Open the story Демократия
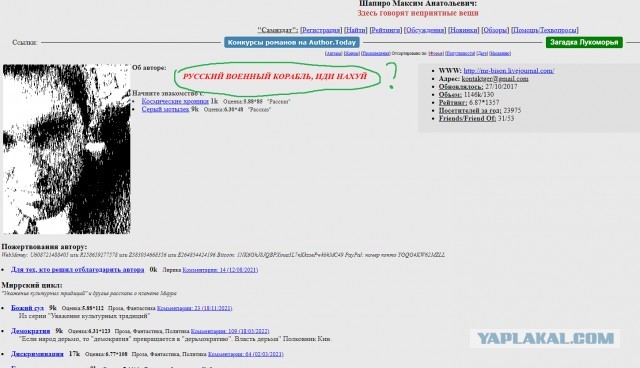Image resolution: width=640 pixels, height=368 pixels. click(31, 331)
